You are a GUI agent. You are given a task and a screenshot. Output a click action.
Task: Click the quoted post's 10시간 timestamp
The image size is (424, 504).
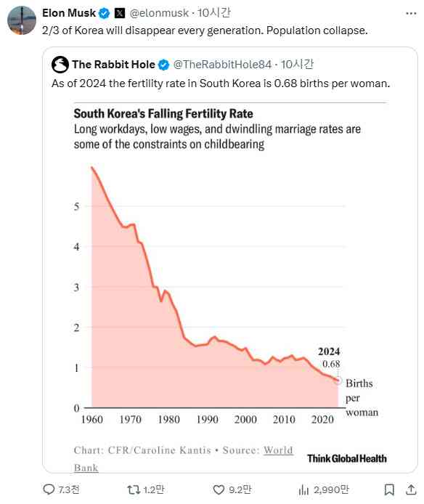pos(297,65)
